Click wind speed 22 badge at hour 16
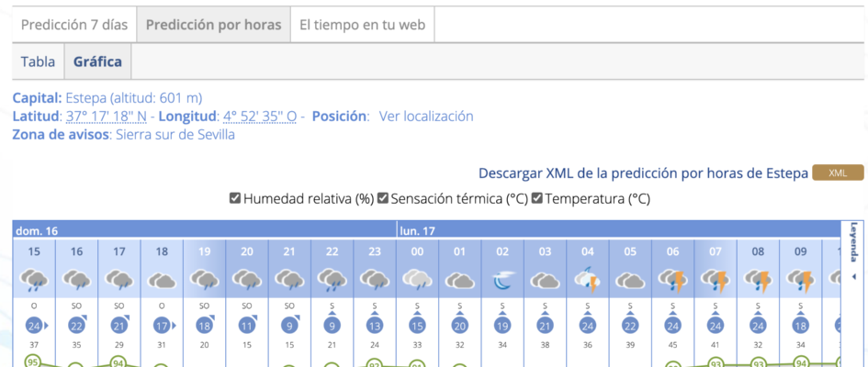Screen dimensions: 868x367 [x=76, y=326]
